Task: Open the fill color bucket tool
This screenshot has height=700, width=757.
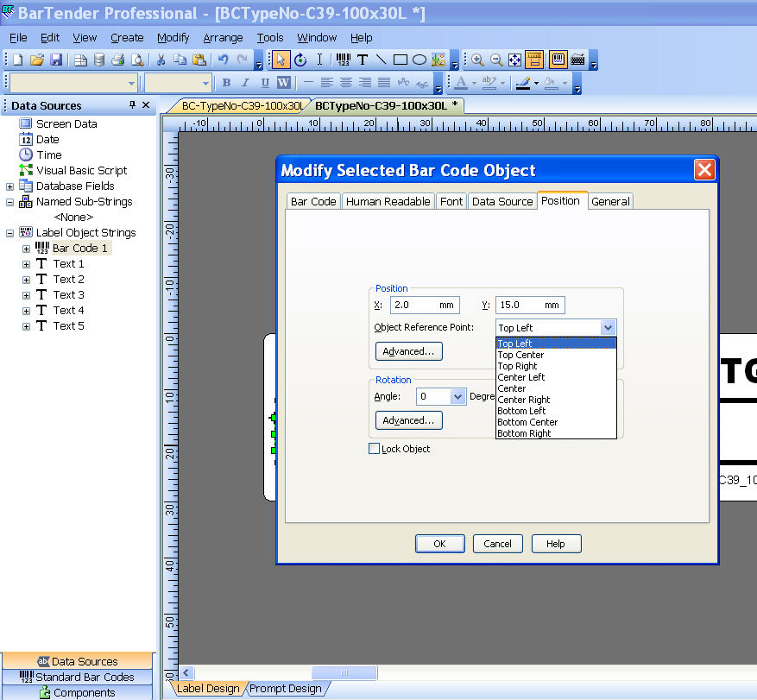Action: click(551, 83)
